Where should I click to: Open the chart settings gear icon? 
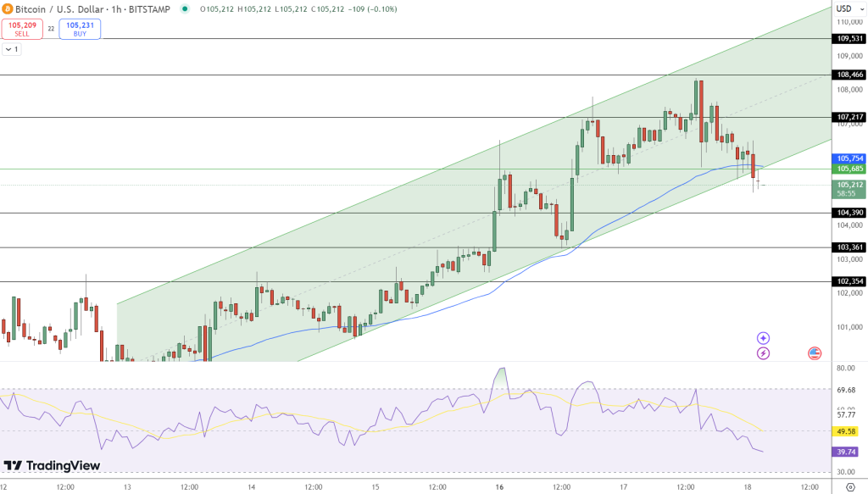tap(851, 487)
